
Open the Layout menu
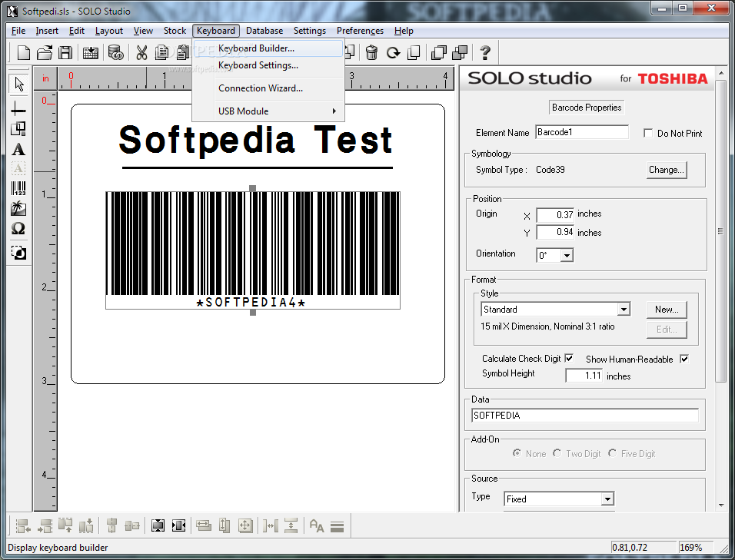pos(108,31)
